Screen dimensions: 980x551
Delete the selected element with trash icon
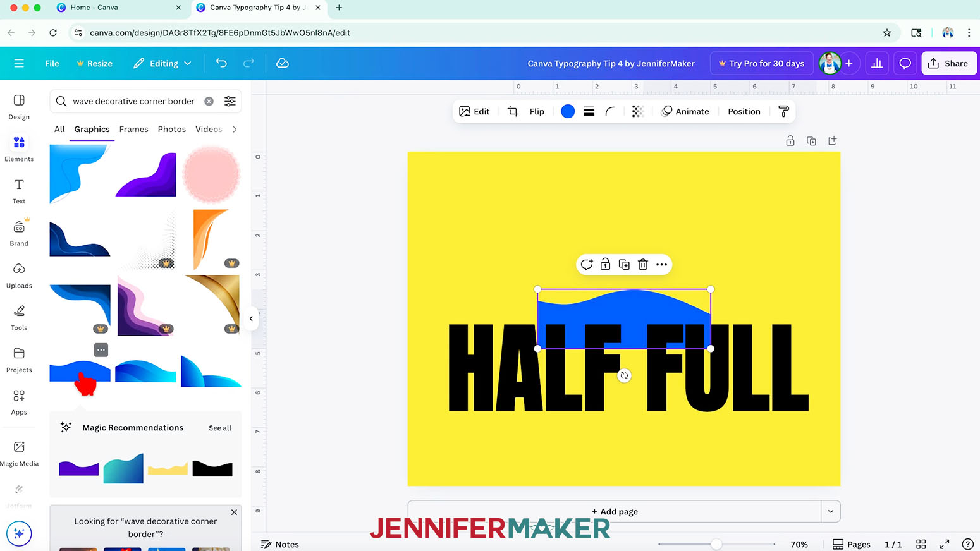click(642, 264)
